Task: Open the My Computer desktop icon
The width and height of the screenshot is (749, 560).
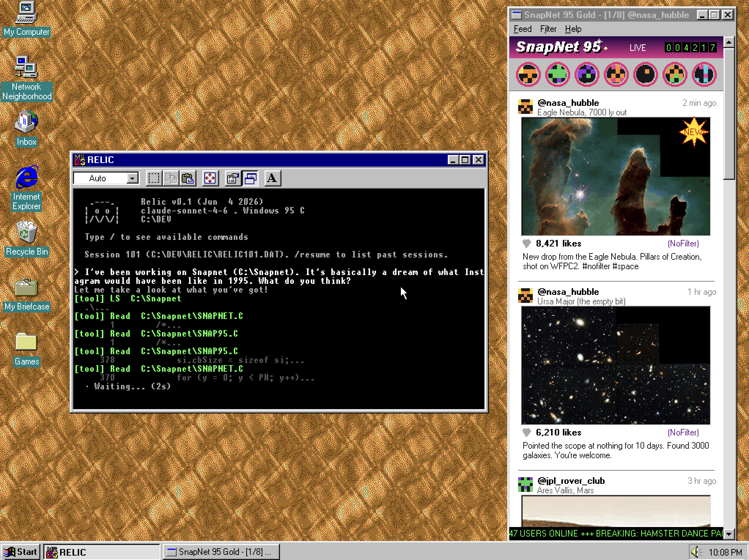Action: pos(26,19)
